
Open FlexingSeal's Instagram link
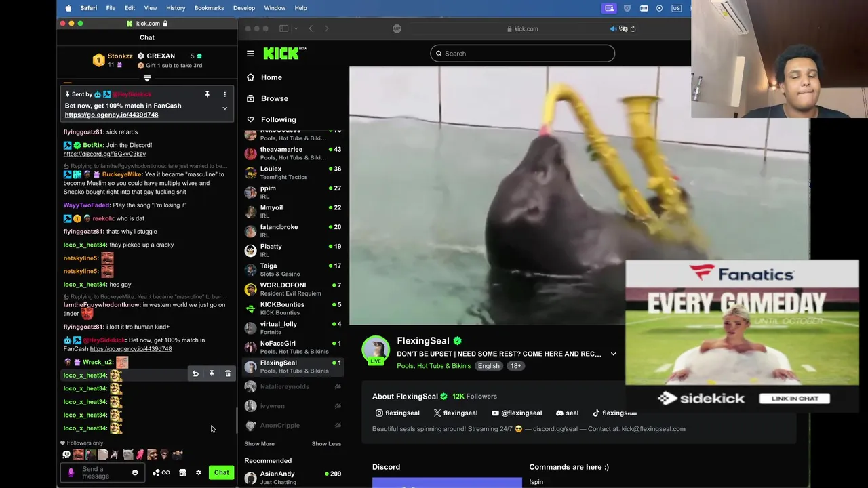pyautogui.click(x=397, y=413)
